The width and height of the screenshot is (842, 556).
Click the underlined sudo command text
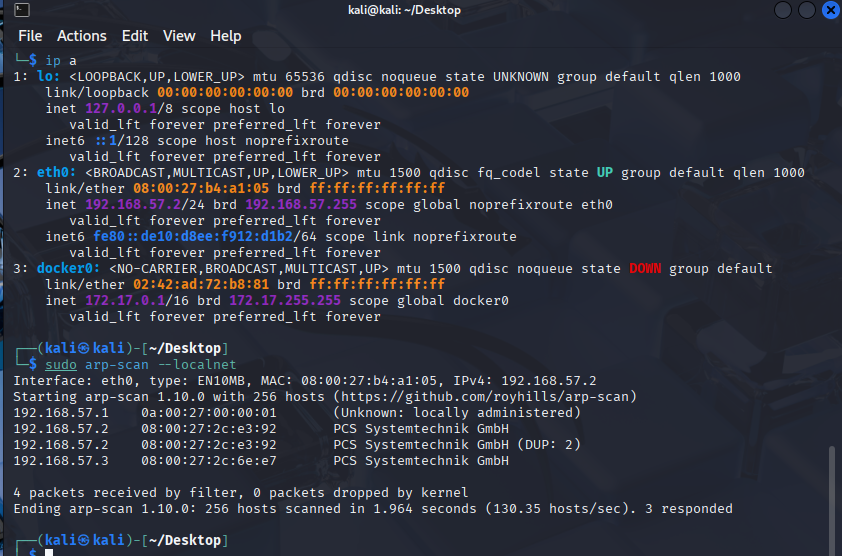[x=61, y=365]
